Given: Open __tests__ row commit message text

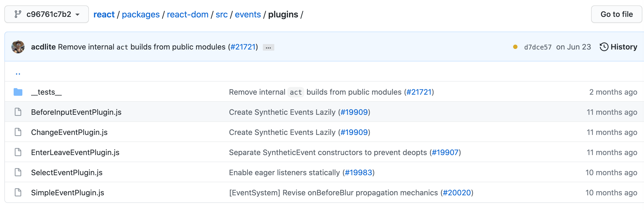Looking at the screenshot, I should click(x=315, y=92).
